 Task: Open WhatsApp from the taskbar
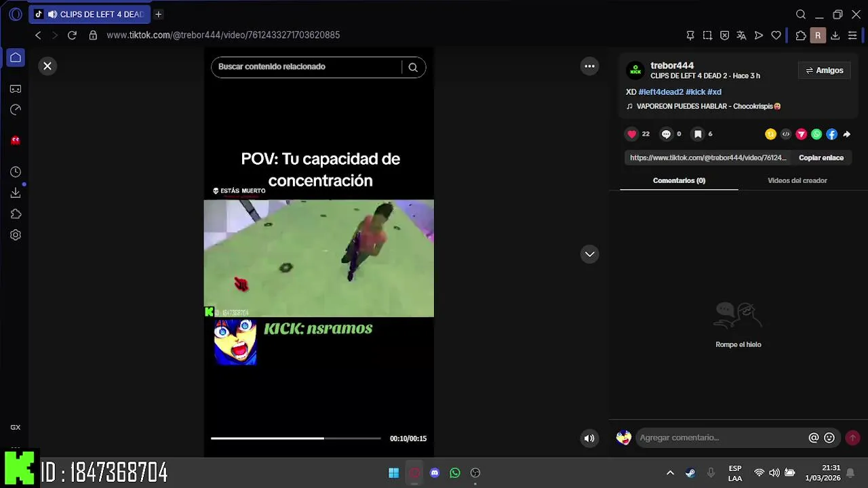[455, 473]
